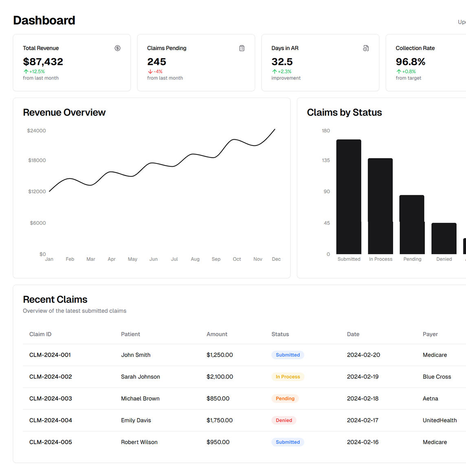466x476 pixels.
Task: Click the Pending status badge for Michael Brown
Action: point(285,399)
